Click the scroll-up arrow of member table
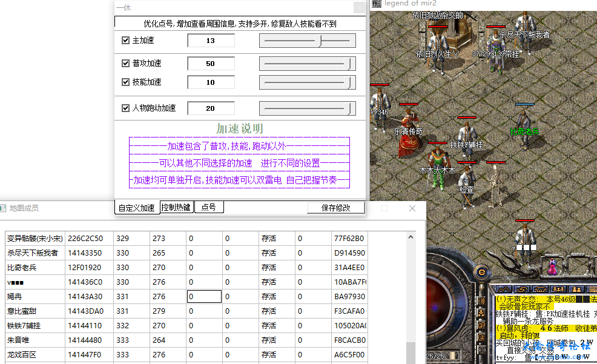Screen dimensions: 597x364 click(x=411, y=237)
